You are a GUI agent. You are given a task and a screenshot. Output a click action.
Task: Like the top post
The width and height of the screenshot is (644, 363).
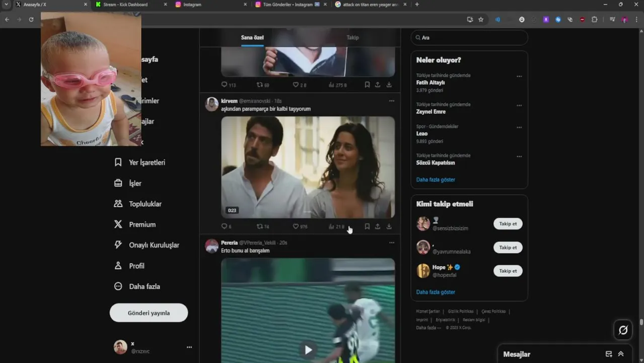click(x=300, y=85)
